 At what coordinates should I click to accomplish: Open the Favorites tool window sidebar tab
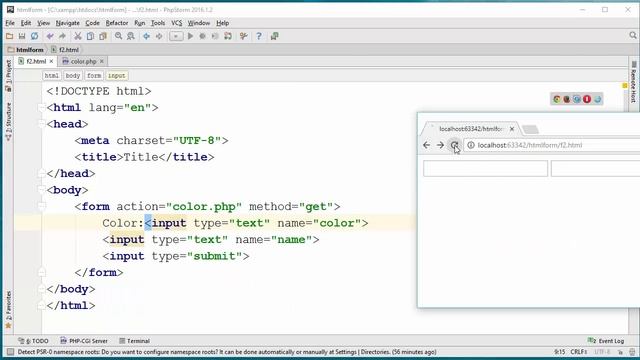[x=8, y=309]
